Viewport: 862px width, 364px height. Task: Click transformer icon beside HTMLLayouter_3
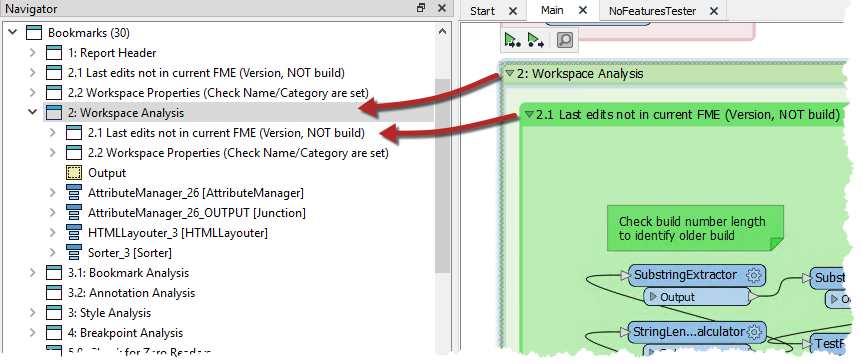pyautogui.click(x=74, y=233)
